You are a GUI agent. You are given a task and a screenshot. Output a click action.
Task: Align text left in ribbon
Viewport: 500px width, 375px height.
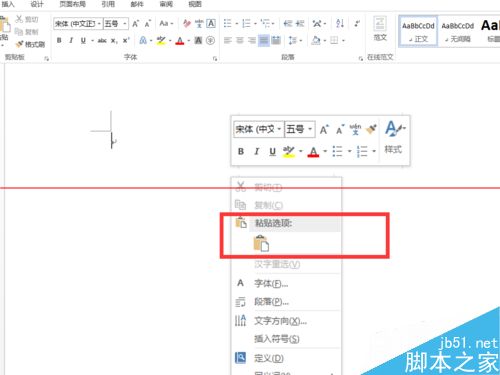[x=228, y=41]
